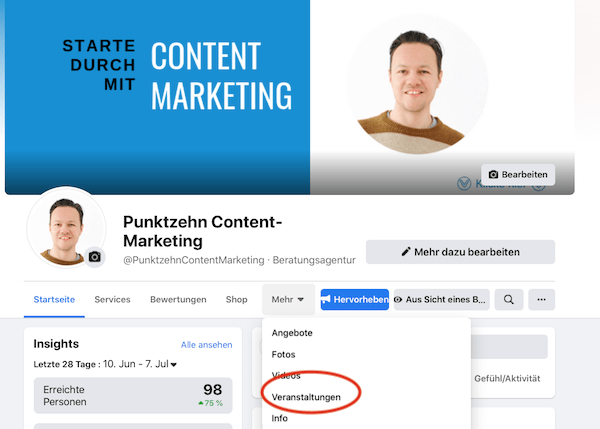Select the Shop tab
Image resolution: width=600 pixels, height=429 pixels.
236,299
